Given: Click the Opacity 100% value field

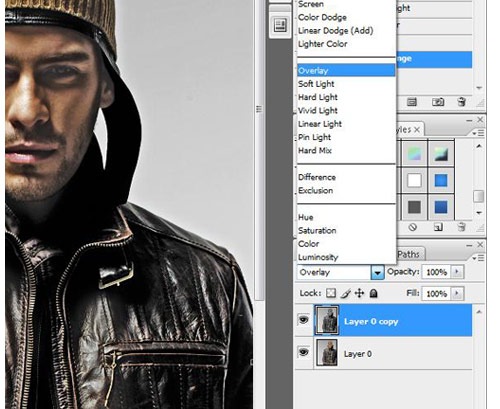Looking at the screenshot, I should click(x=436, y=272).
